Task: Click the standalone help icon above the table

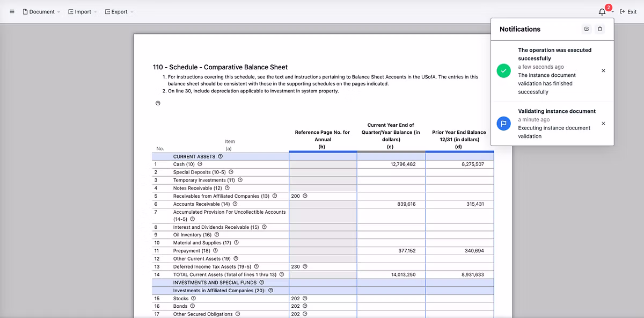Action: click(157, 103)
